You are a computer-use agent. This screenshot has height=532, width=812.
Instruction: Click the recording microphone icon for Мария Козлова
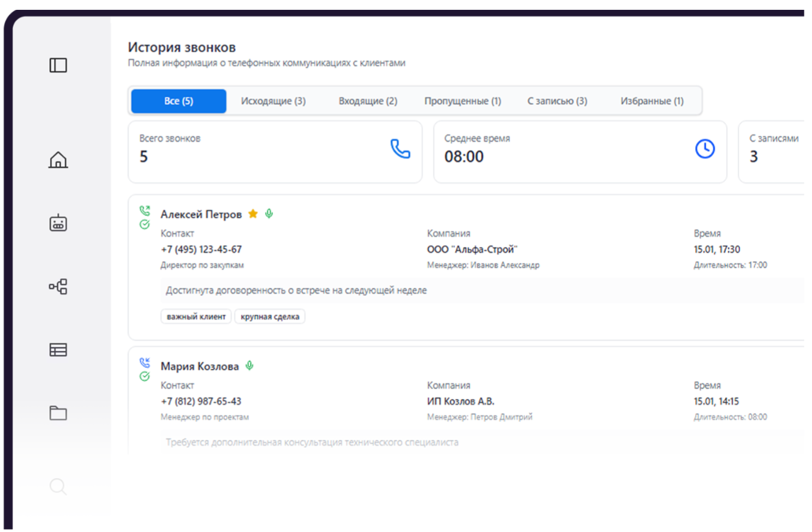pos(250,366)
